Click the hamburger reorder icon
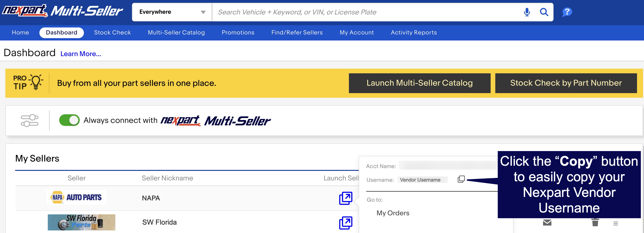Viewport: 644px width, 233px height. pyautogui.click(x=616, y=223)
